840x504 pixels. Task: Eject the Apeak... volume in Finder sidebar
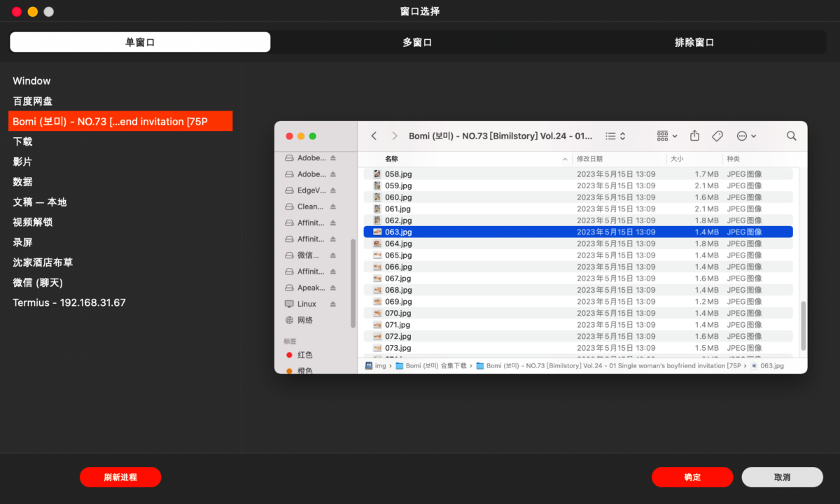pyautogui.click(x=333, y=288)
